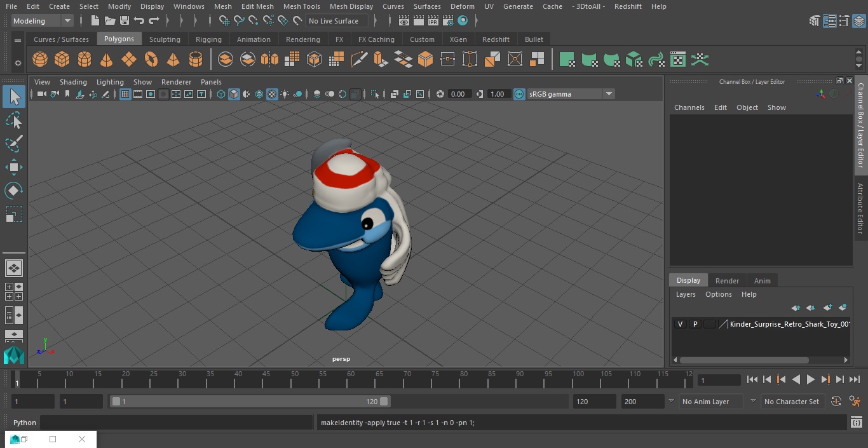868x448 pixels.
Task: Select the polygon sphere shelf icon
Action: click(x=40, y=60)
